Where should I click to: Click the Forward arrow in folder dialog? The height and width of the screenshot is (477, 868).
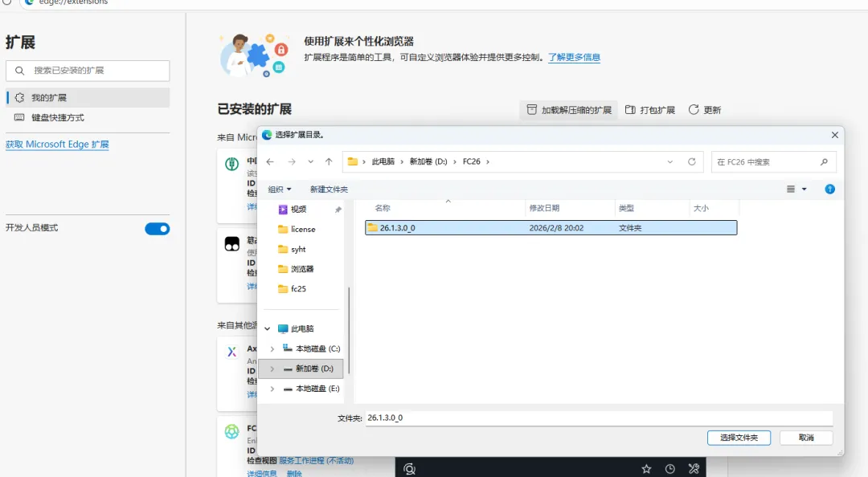click(292, 161)
